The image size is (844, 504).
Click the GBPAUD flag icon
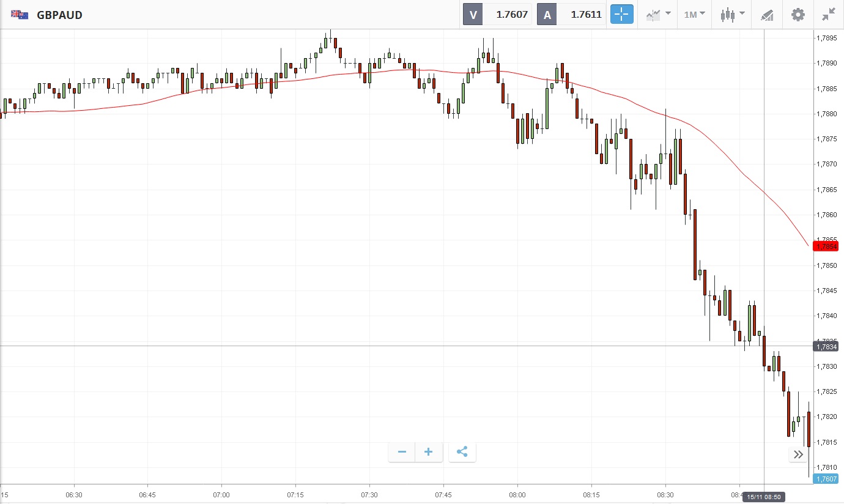click(x=20, y=15)
